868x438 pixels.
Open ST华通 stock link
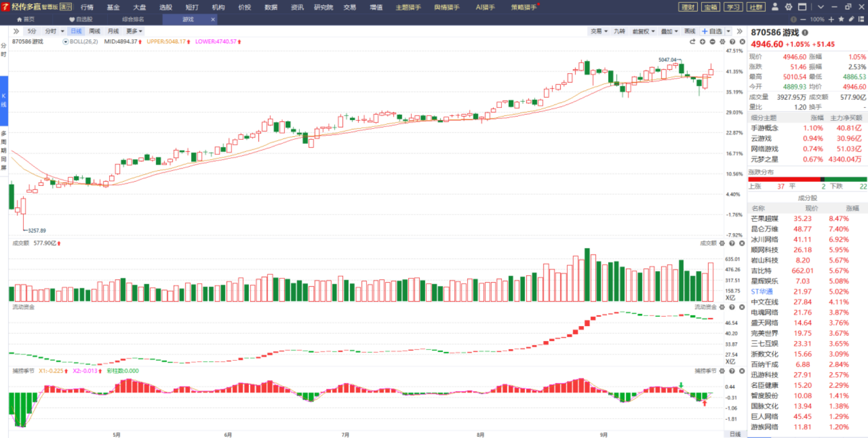tap(762, 292)
